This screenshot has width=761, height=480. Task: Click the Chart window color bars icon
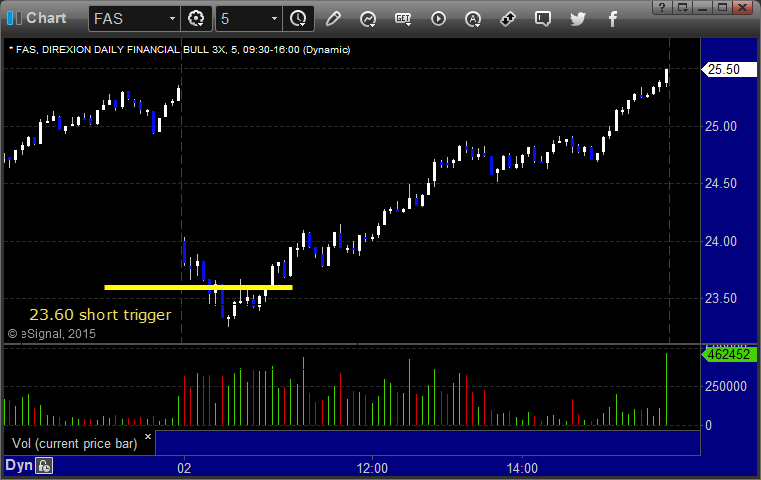[14, 18]
